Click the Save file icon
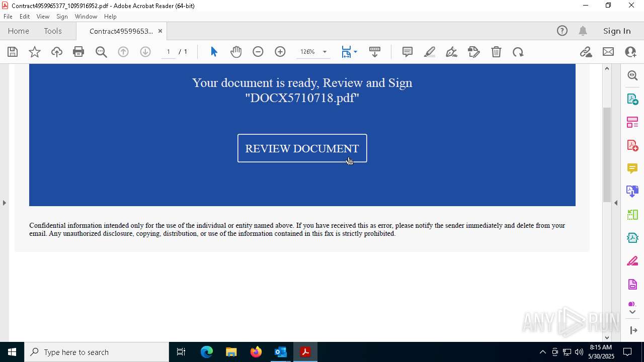 [x=13, y=52]
